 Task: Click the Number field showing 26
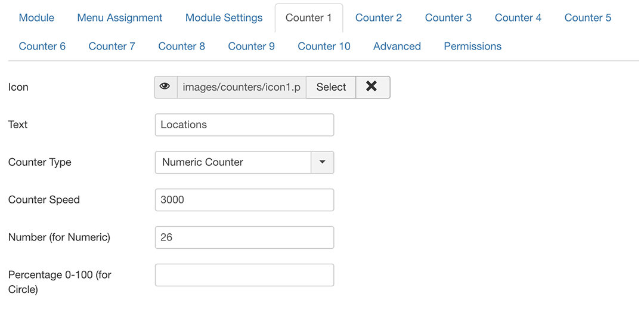coord(244,237)
